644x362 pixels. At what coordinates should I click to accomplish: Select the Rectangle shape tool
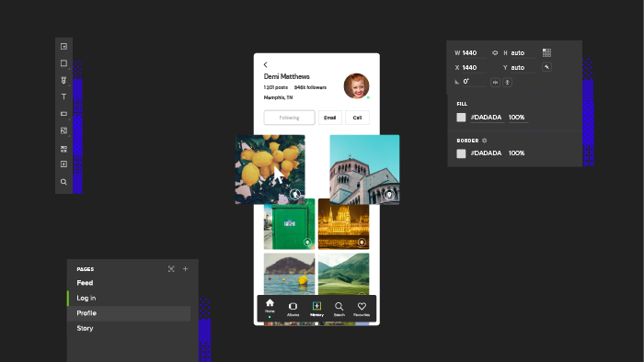63,63
